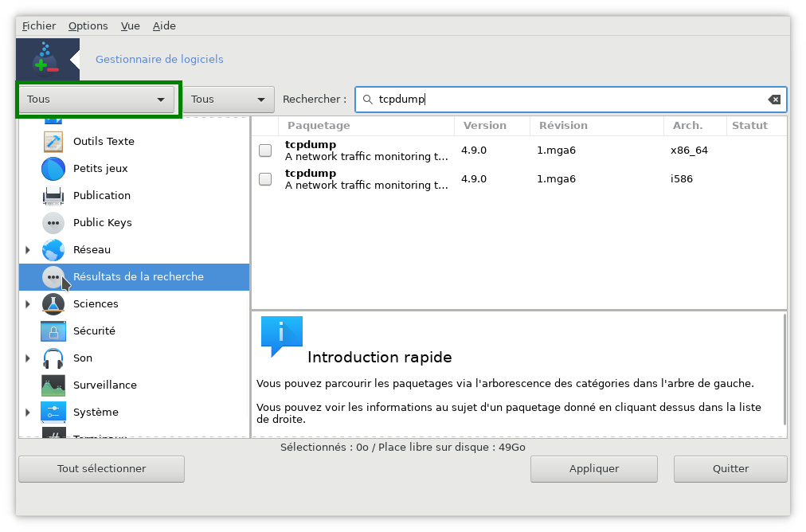
Task: Check the tcpdump x86_64 package checkbox
Action: tap(265, 151)
